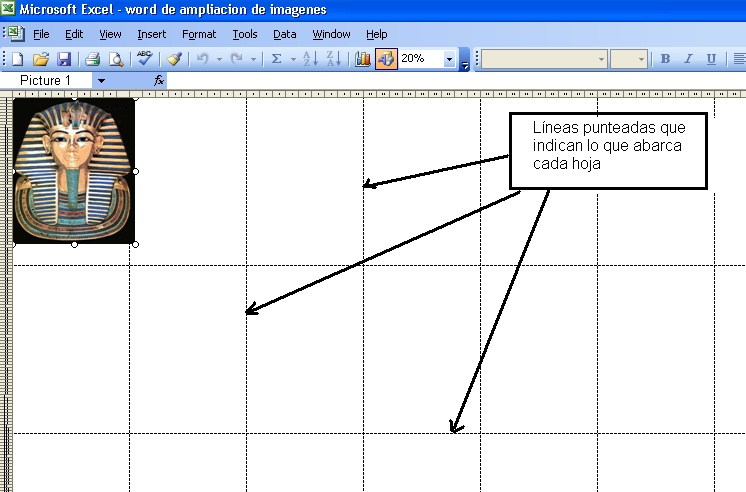Toggle the Drawing toolbar button
The image size is (746, 492).
coord(386,59)
